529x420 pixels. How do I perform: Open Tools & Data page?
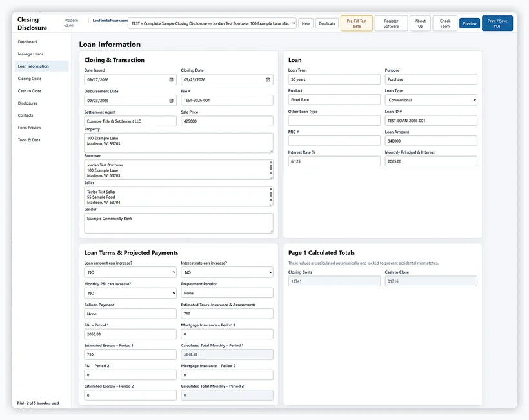[29, 140]
